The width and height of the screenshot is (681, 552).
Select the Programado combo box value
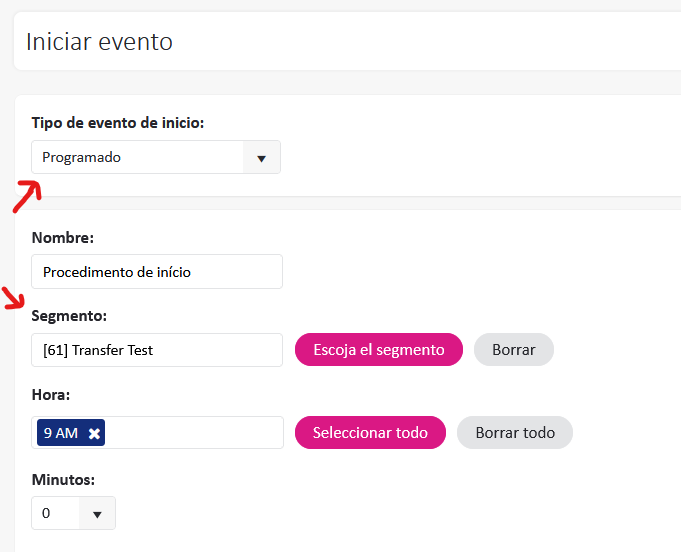click(138, 158)
